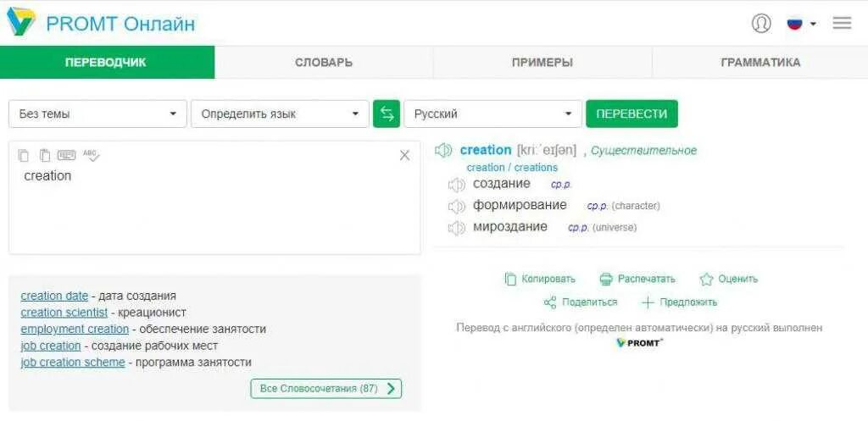
Task: Switch to the Грамматика tab
Action: (x=760, y=63)
